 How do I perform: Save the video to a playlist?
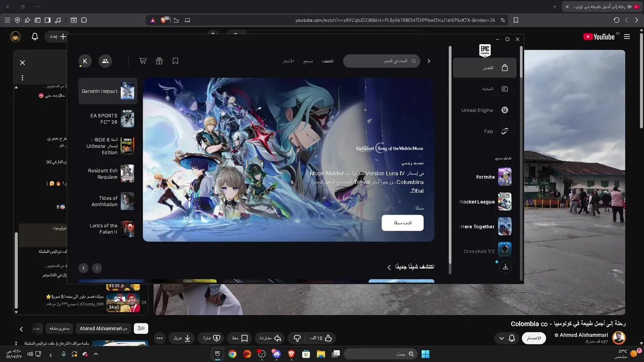point(239,338)
